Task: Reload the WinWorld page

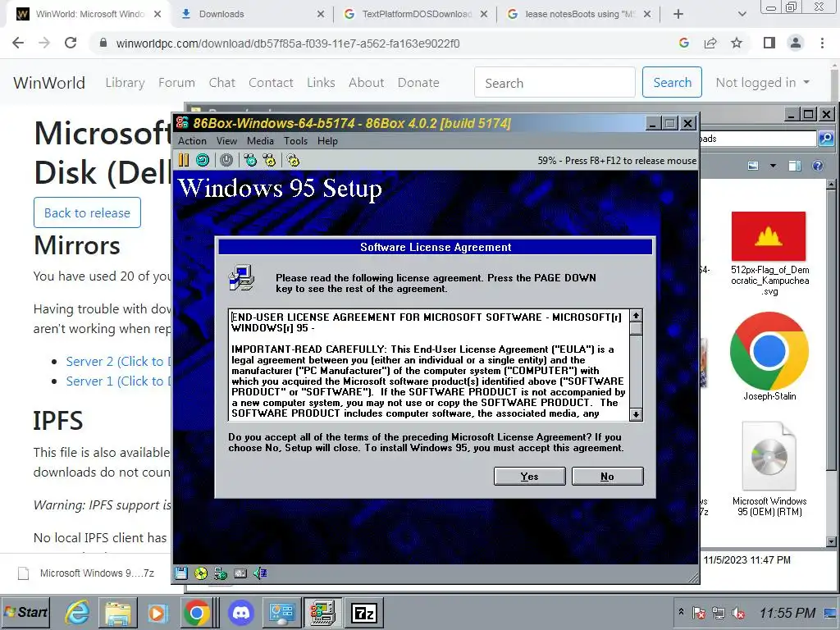Action: [x=71, y=43]
